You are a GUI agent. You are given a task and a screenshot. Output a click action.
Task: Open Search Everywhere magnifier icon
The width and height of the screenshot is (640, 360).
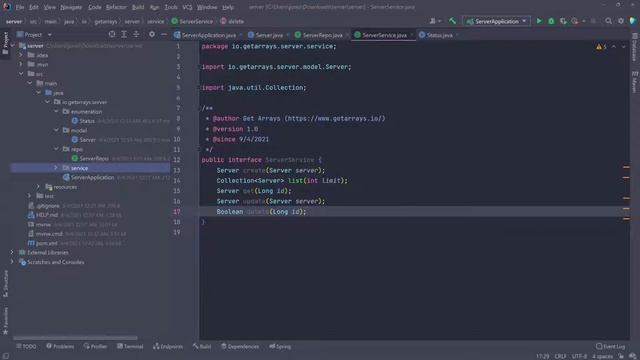click(x=609, y=21)
